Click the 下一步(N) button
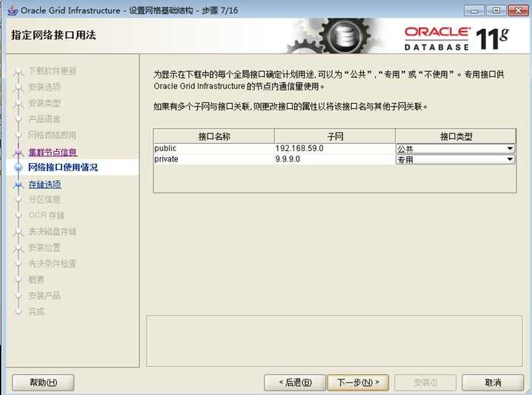The image size is (532, 395). click(358, 383)
